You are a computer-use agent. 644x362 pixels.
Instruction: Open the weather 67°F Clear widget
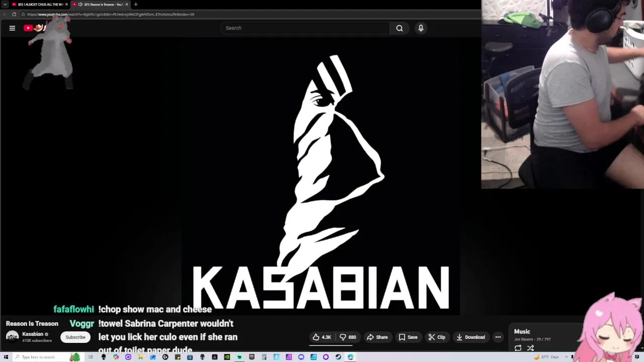click(546, 357)
